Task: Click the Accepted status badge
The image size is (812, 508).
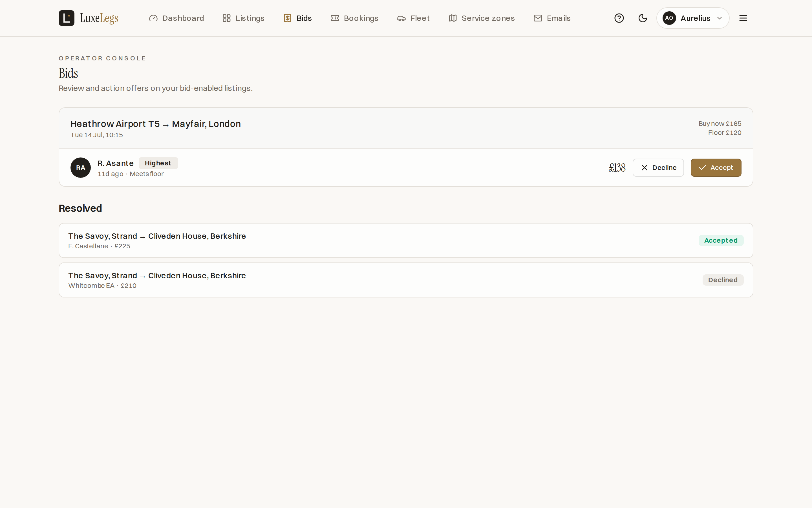Action: [x=721, y=240]
